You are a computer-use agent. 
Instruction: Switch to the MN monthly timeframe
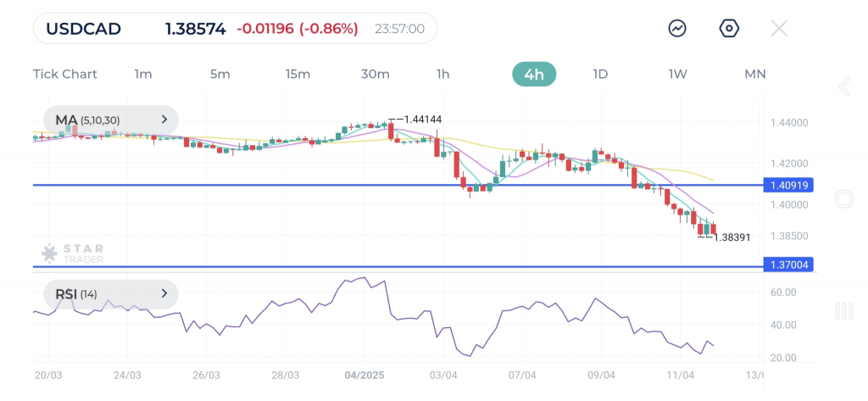tap(755, 74)
